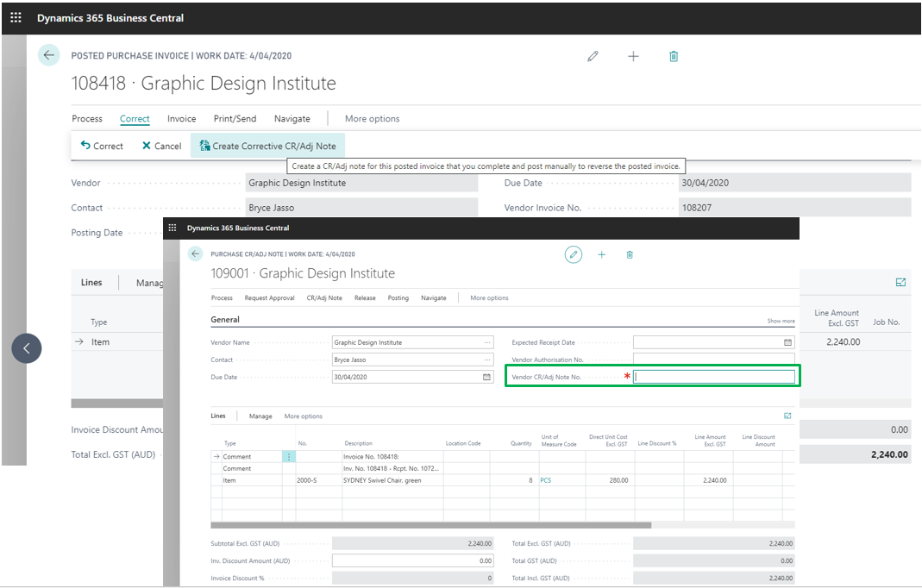Open the three-dot menu on the first Comment line
922x588 pixels.
point(289,457)
